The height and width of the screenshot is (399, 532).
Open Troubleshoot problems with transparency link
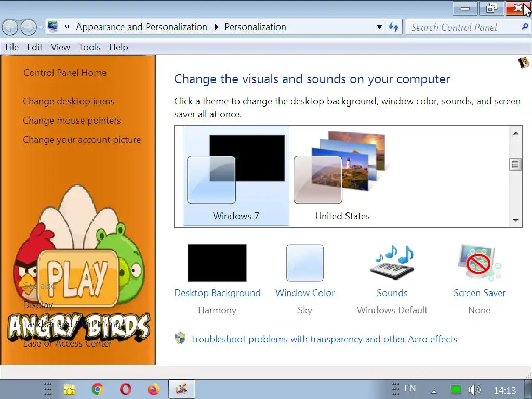(324, 339)
